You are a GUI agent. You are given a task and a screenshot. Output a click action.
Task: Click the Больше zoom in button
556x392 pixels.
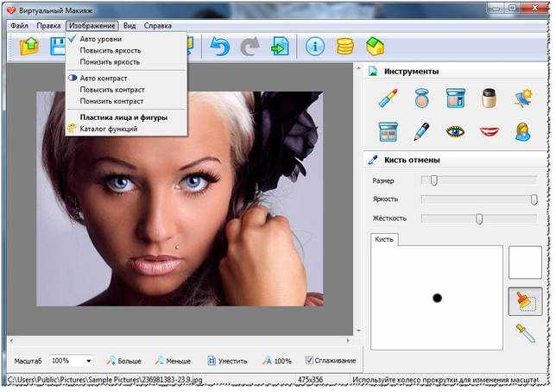123,361
